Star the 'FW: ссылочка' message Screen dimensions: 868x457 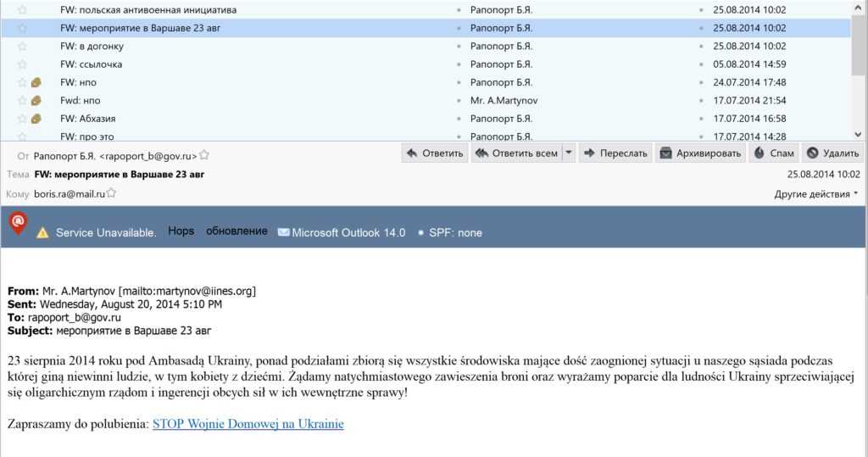click(22, 64)
